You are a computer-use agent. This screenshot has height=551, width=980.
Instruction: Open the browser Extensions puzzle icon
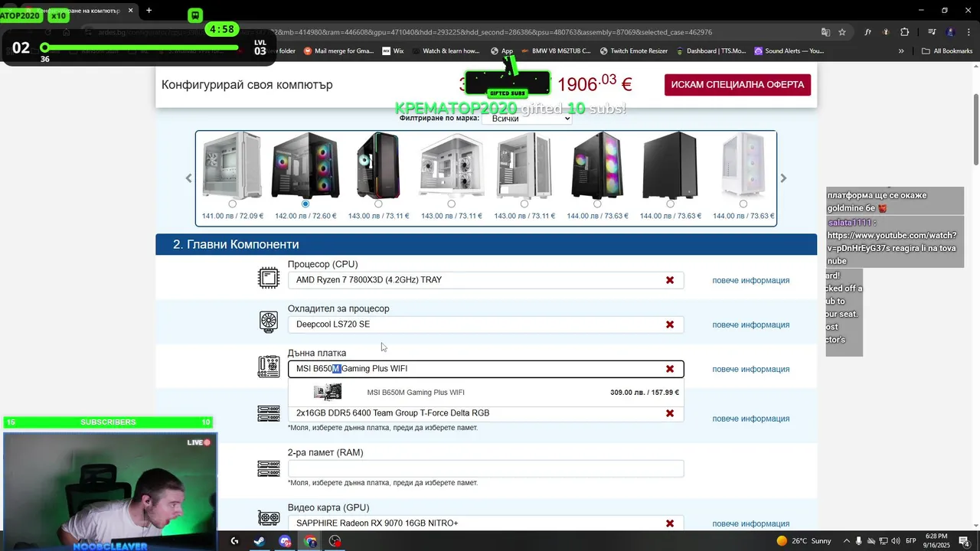[x=905, y=32]
